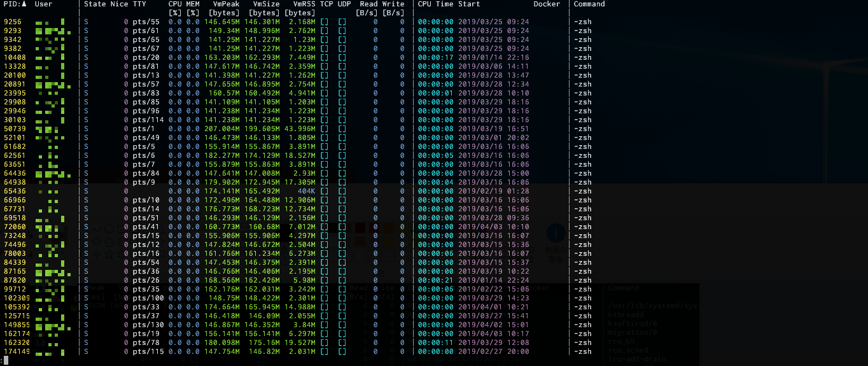Click the colon command prompt at bottom
This screenshot has height=366, width=868.
tap(3, 360)
